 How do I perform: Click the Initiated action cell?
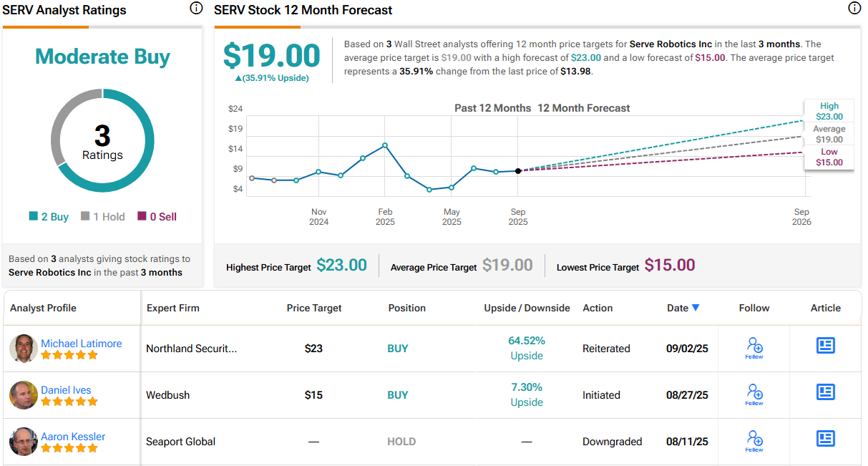click(602, 395)
